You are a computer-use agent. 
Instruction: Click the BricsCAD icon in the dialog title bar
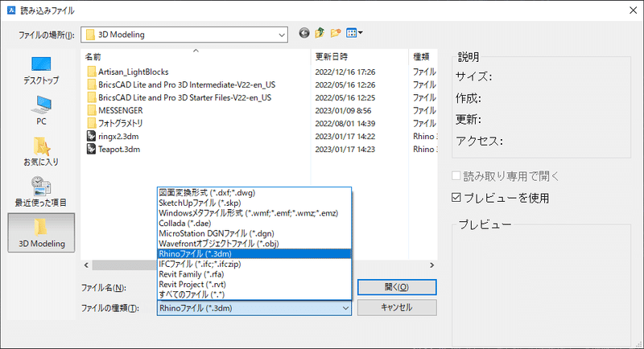tap(11, 10)
